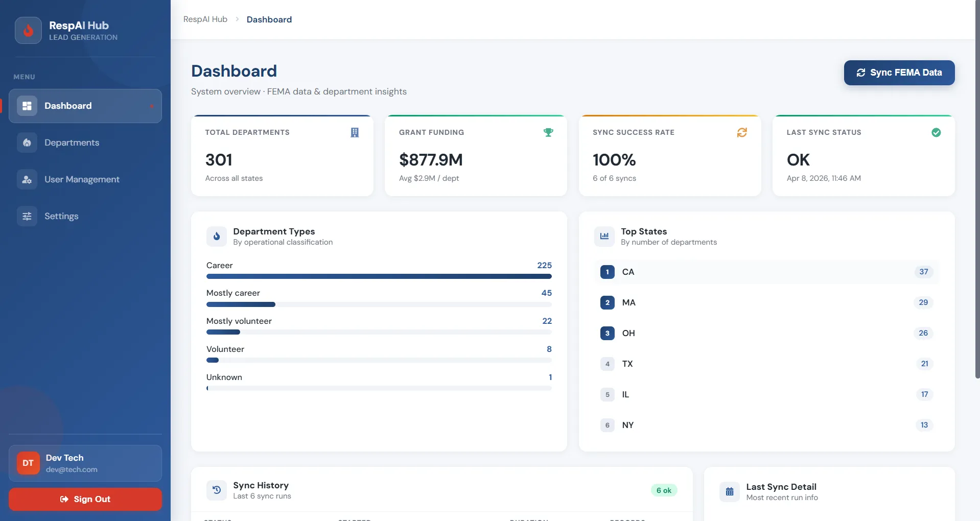
Task: Click rank badge 5 next to IL
Action: pyautogui.click(x=608, y=394)
